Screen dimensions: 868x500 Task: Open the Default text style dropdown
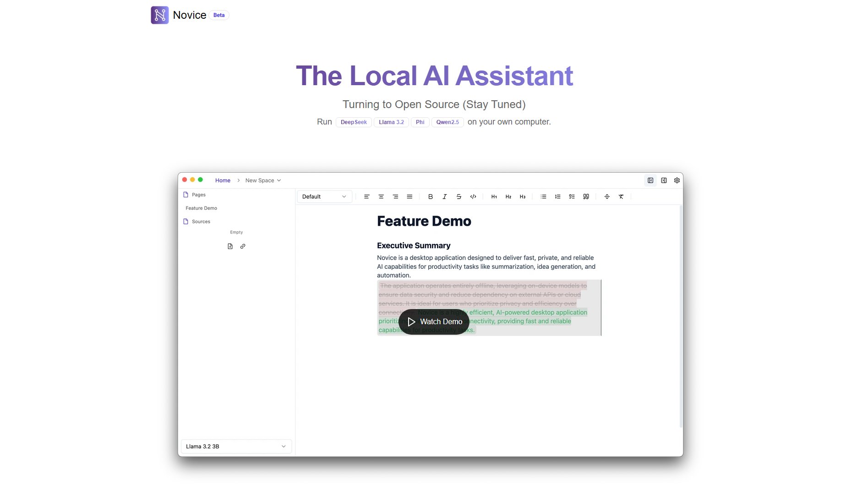324,197
